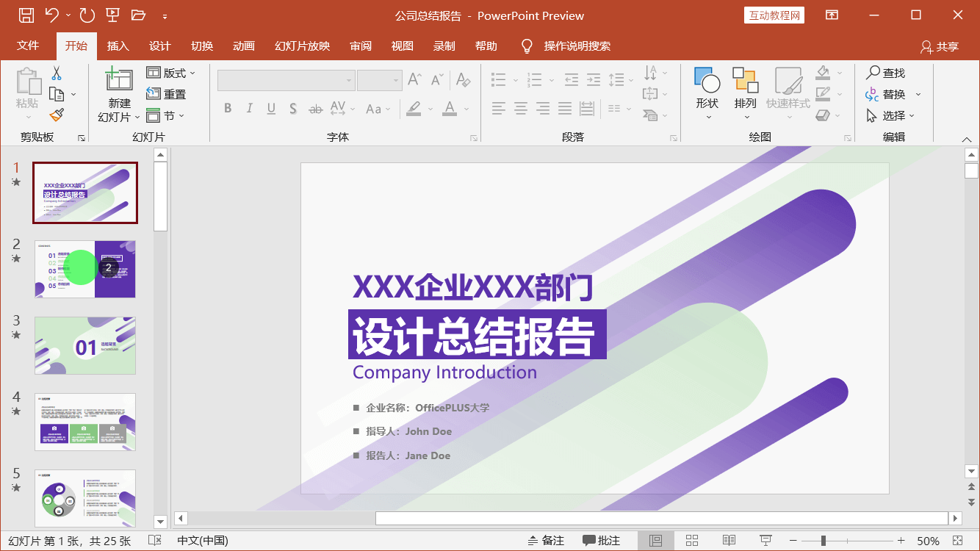Viewport: 980px width, 551px height.
Task: Click the Paste clipboard icon
Action: tap(28, 82)
